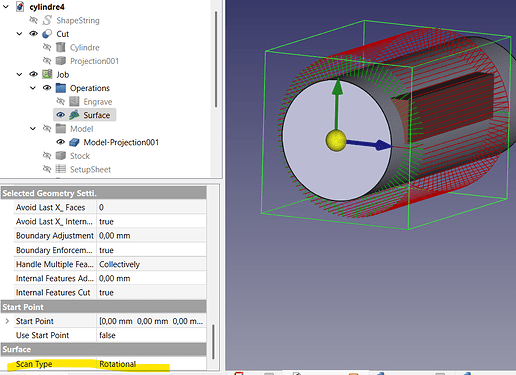Expand the Start Point property row
516x375 pixels.
pyautogui.click(x=7, y=321)
